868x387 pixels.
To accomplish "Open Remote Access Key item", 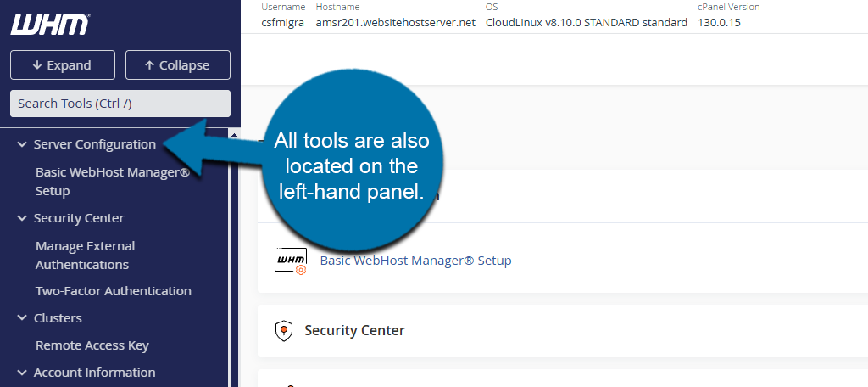I will pyautogui.click(x=92, y=345).
